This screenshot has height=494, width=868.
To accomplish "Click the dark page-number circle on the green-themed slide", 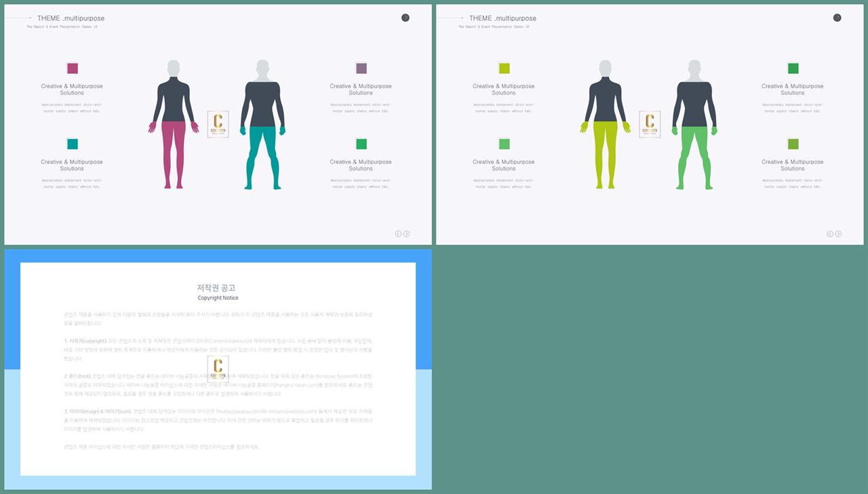I will 837,18.
